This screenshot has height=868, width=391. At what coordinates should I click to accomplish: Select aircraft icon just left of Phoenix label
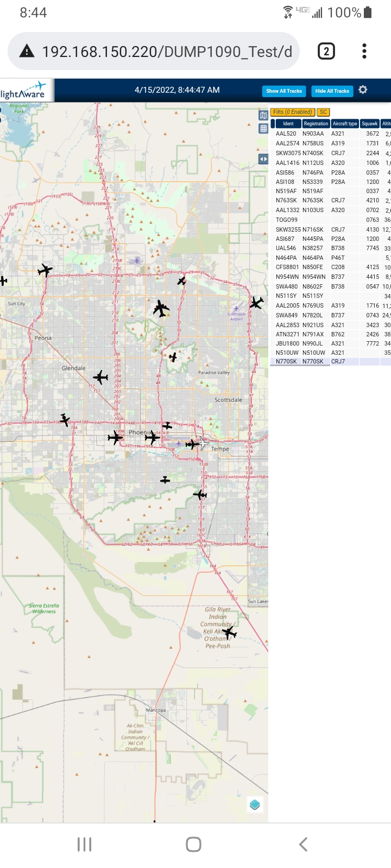point(115,437)
